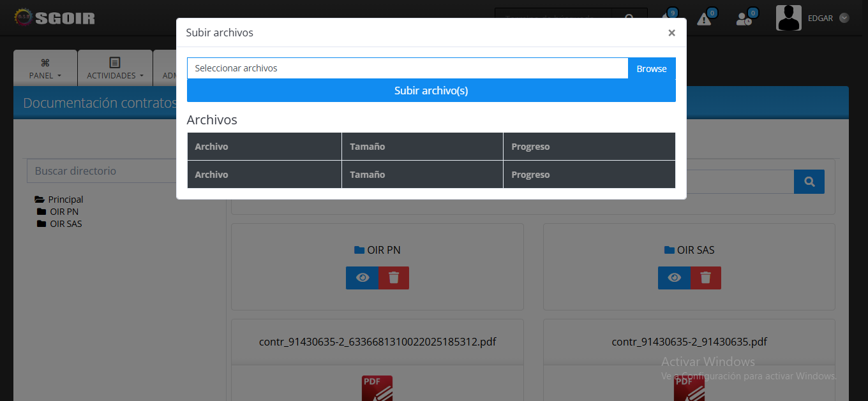
Task: Click the user clock pending icon
Action: [744, 19]
